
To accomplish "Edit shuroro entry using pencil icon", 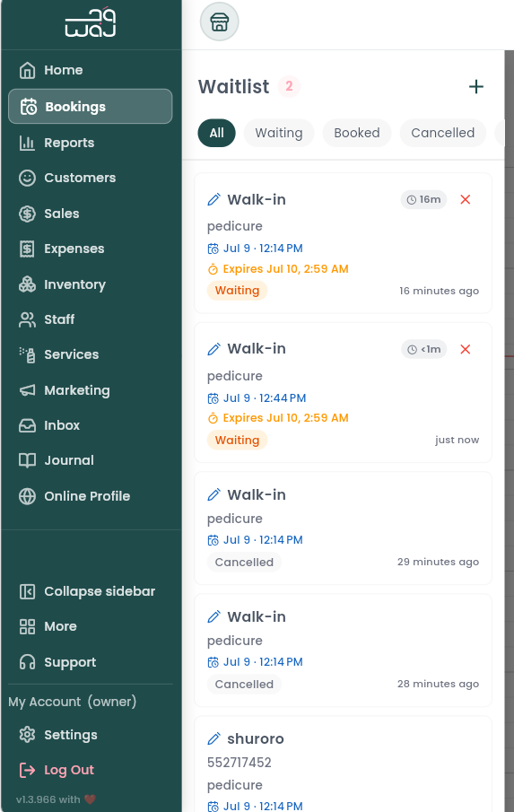I will tap(213, 738).
